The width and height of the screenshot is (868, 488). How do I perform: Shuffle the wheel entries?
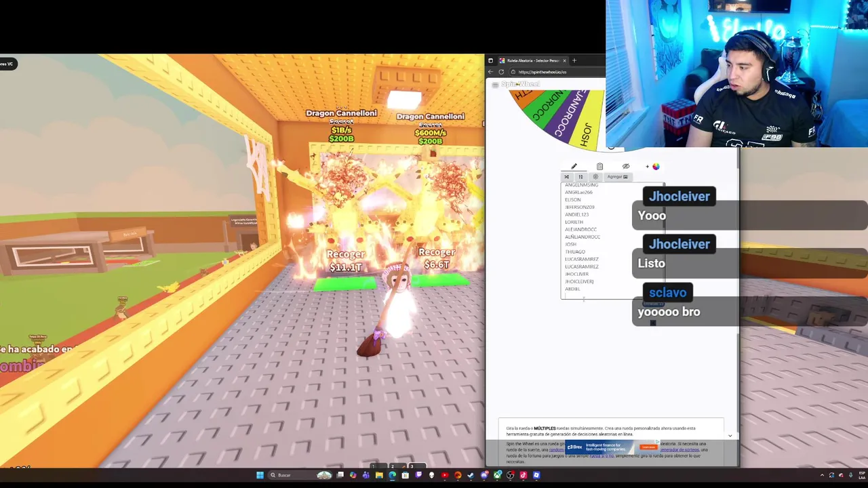tap(567, 177)
